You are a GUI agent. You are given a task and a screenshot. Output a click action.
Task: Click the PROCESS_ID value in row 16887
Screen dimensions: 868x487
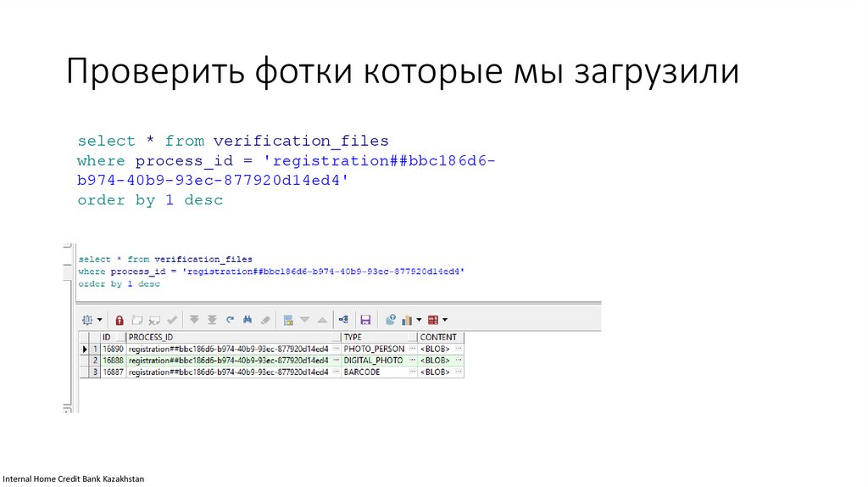[x=229, y=372]
